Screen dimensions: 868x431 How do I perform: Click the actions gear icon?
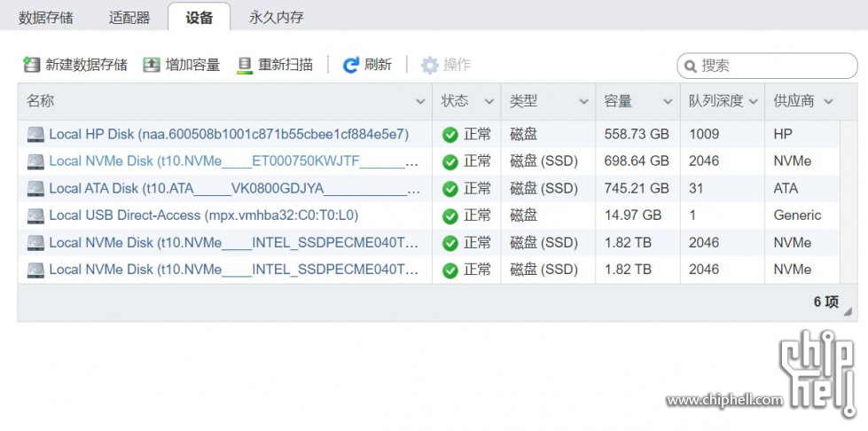[x=430, y=65]
